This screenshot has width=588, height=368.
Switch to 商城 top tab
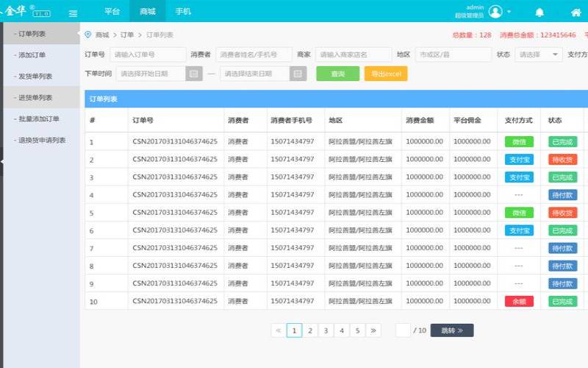coord(148,11)
